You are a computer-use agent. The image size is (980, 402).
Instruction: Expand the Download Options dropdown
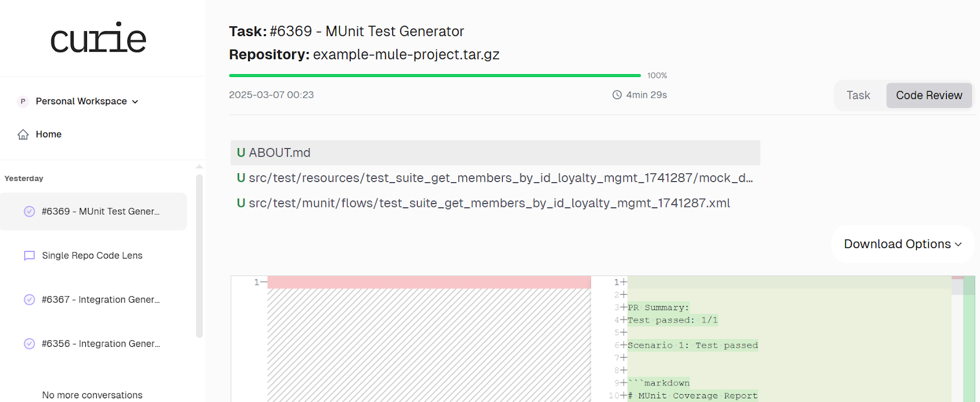pos(902,244)
